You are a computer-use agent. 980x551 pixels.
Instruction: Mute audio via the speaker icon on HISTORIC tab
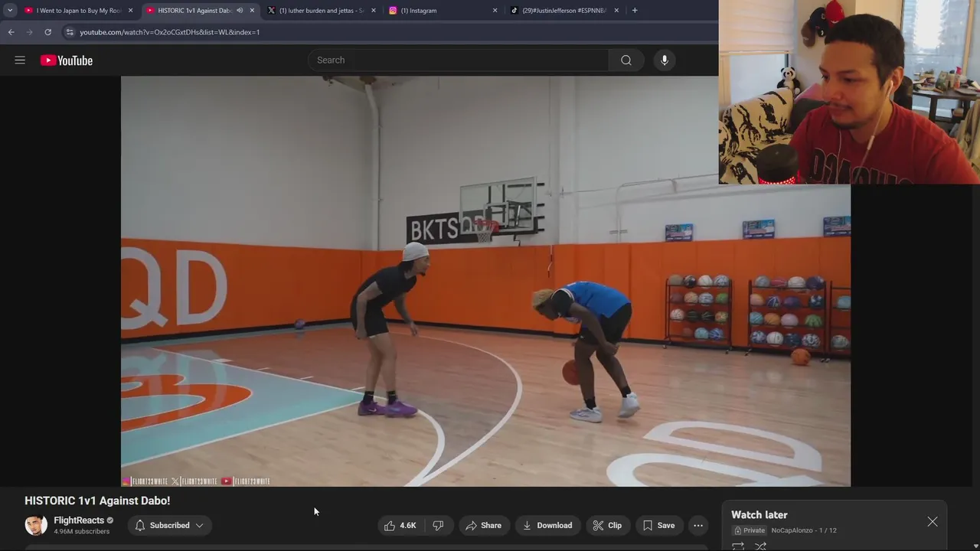tap(240, 11)
